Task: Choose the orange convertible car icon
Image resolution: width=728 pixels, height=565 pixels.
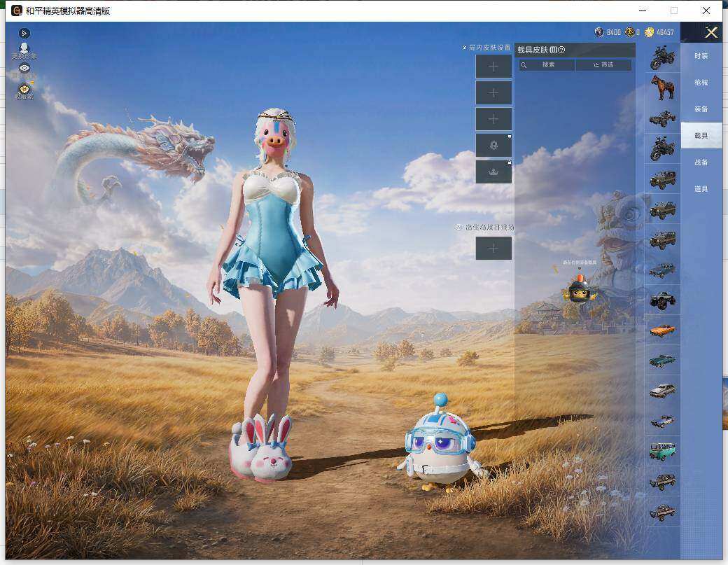Action: click(x=662, y=330)
